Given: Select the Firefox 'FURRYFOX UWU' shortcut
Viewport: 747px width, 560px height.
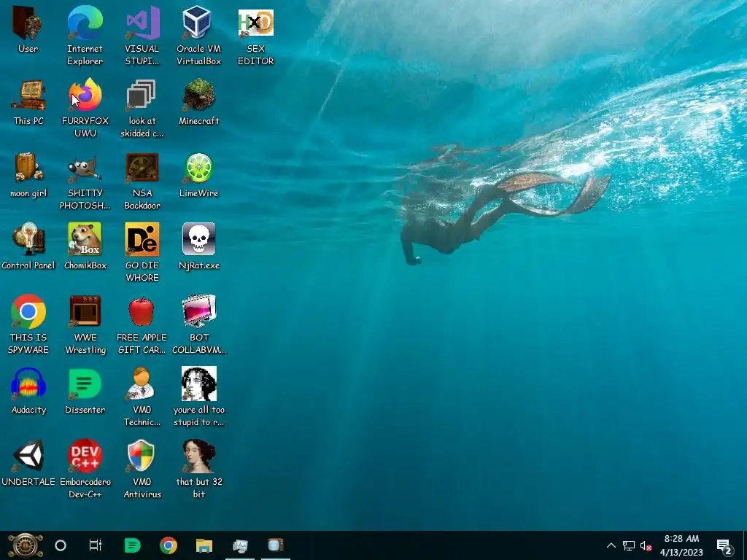Looking at the screenshot, I should click(85, 108).
